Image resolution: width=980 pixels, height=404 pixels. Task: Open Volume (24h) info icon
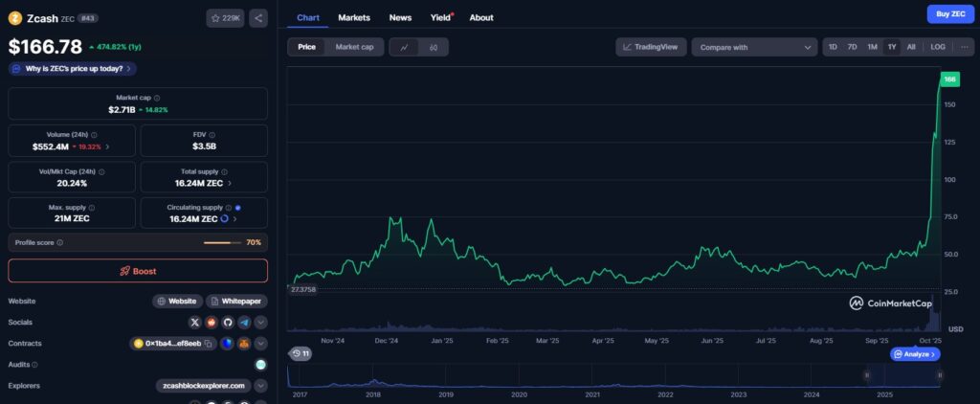(x=93, y=134)
